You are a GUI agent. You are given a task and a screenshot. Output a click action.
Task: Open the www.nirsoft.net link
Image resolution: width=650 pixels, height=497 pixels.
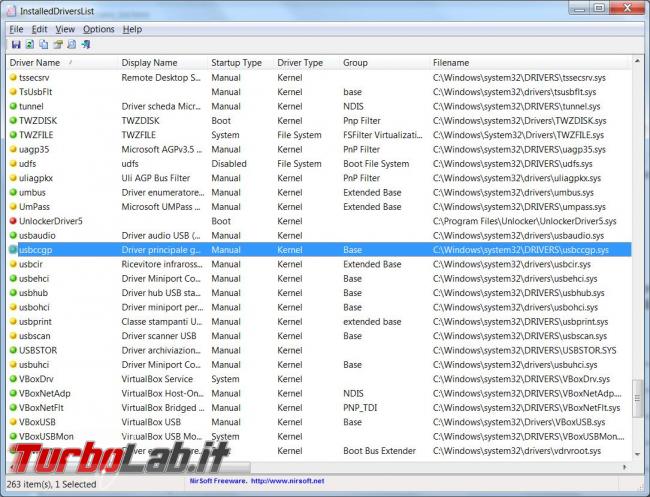288,481
